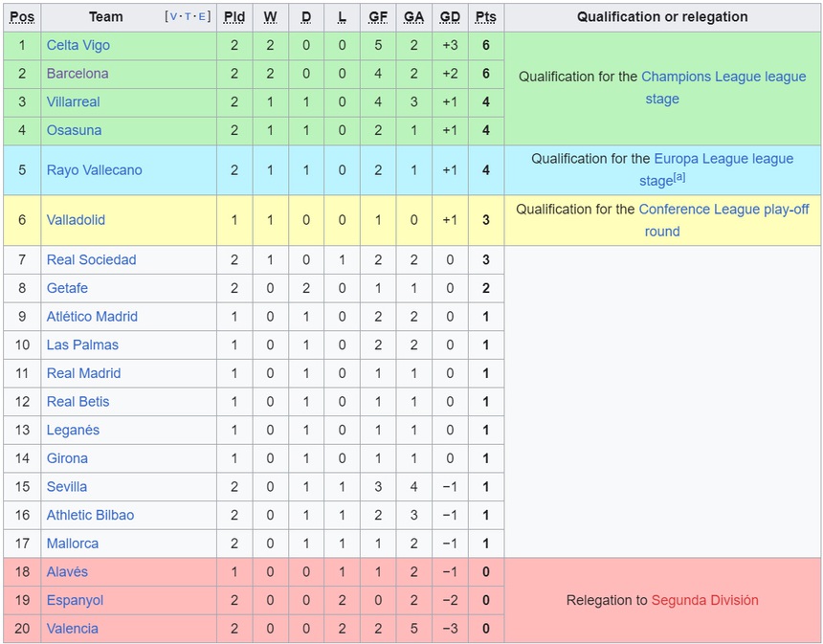Open the Athletic Bilbao link
This screenshot has height=644, width=823.
tap(90, 516)
